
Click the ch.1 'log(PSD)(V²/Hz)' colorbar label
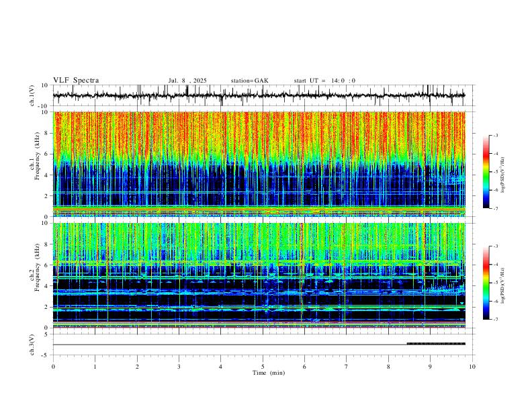tap(502, 175)
